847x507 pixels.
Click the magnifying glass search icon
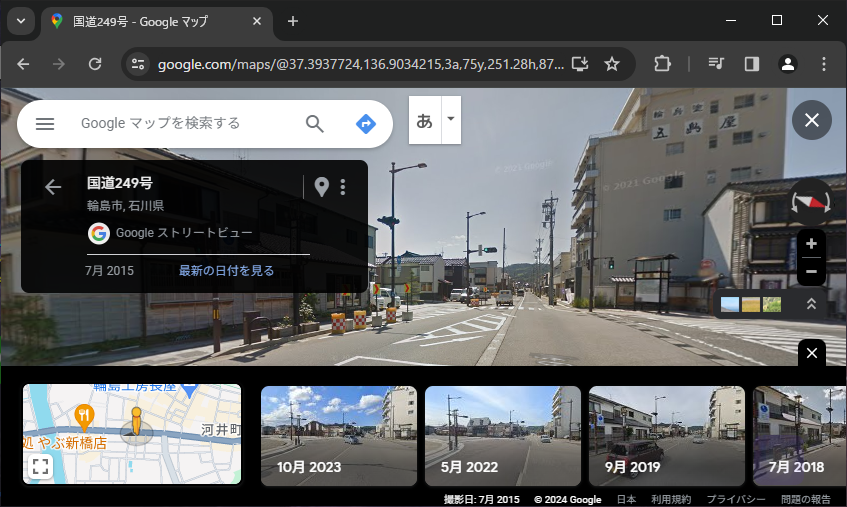point(314,124)
